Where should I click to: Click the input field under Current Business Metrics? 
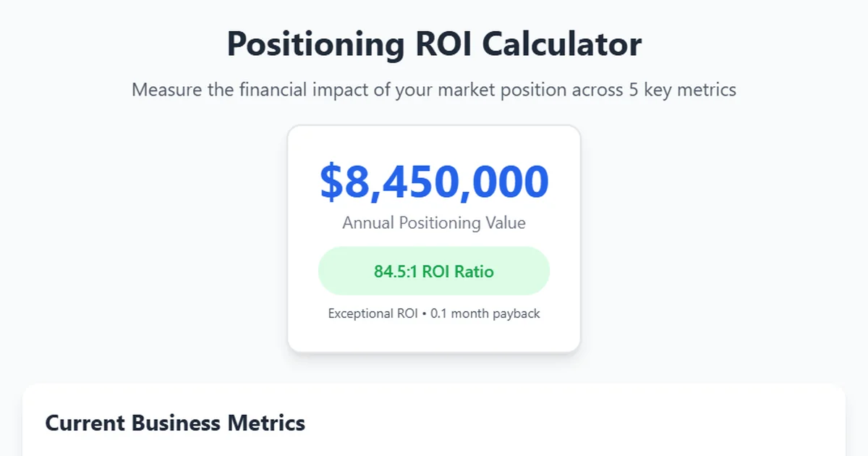(x=433, y=450)
